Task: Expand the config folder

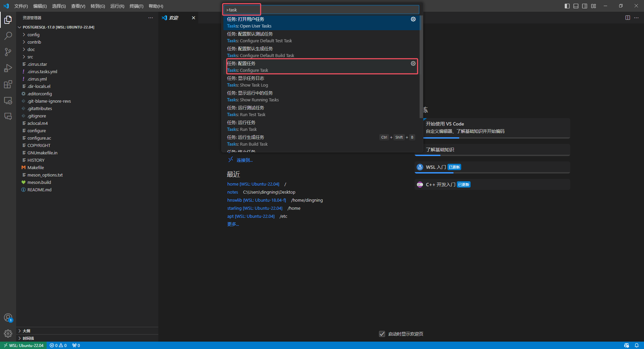Action: [x=33, y=35]
